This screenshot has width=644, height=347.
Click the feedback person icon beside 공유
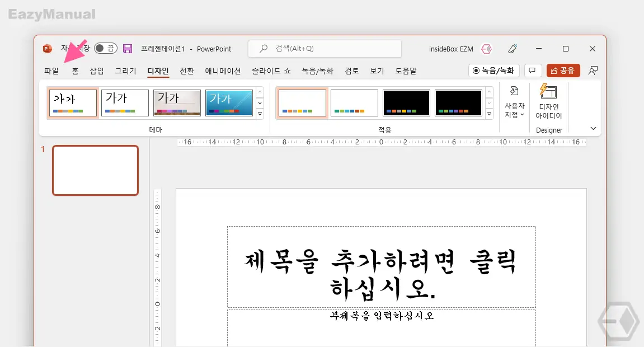tap(593, 71)
